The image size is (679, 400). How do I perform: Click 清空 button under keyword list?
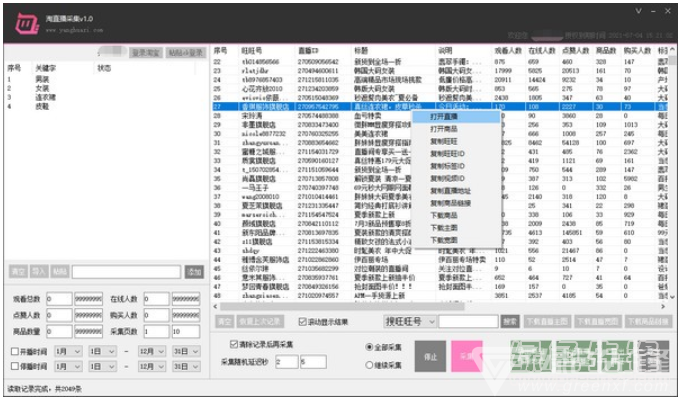point(18,272)
